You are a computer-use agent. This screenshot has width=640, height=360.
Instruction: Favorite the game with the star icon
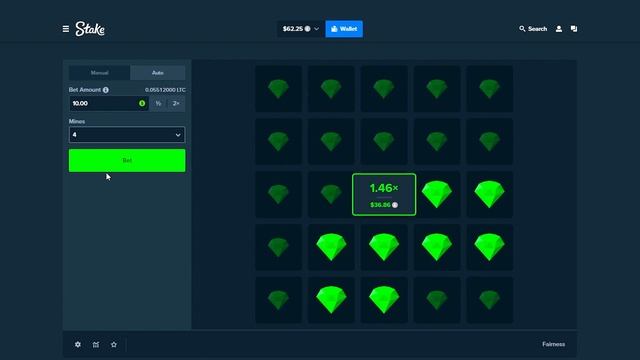tap(114, 344)
